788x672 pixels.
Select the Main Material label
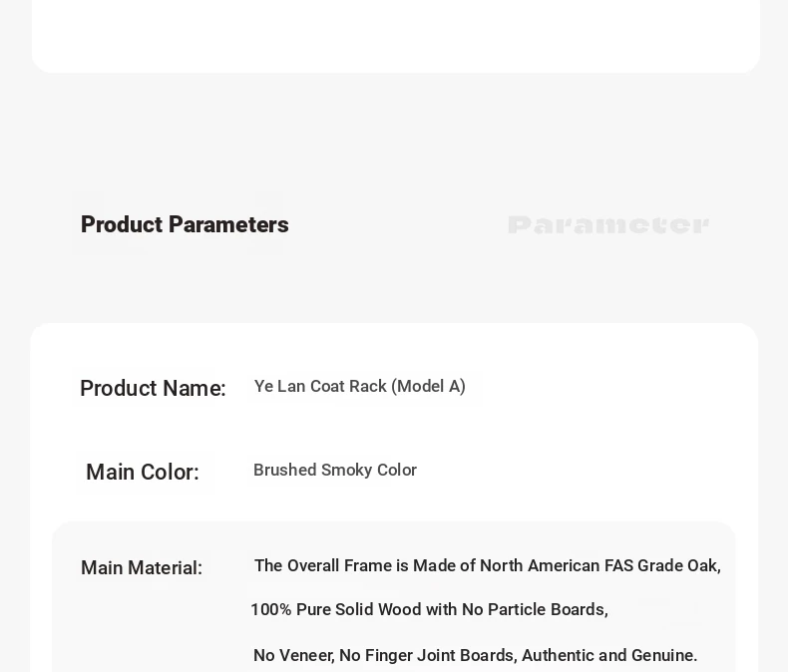point(142,568)
